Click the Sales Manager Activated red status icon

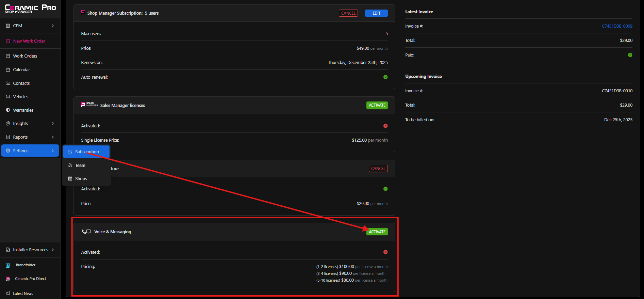[x=385, y=126]
